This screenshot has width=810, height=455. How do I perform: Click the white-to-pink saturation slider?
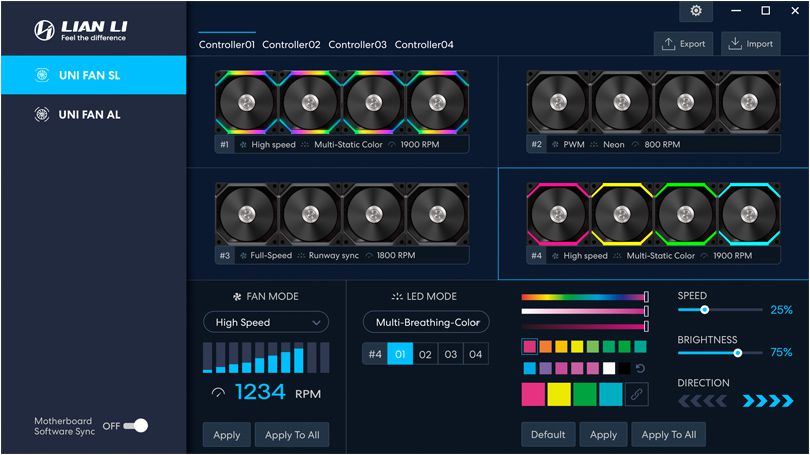(x=584, y=311)
